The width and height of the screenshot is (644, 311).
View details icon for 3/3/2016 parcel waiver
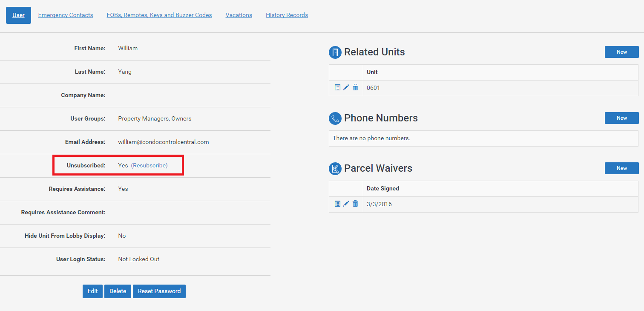337,204
